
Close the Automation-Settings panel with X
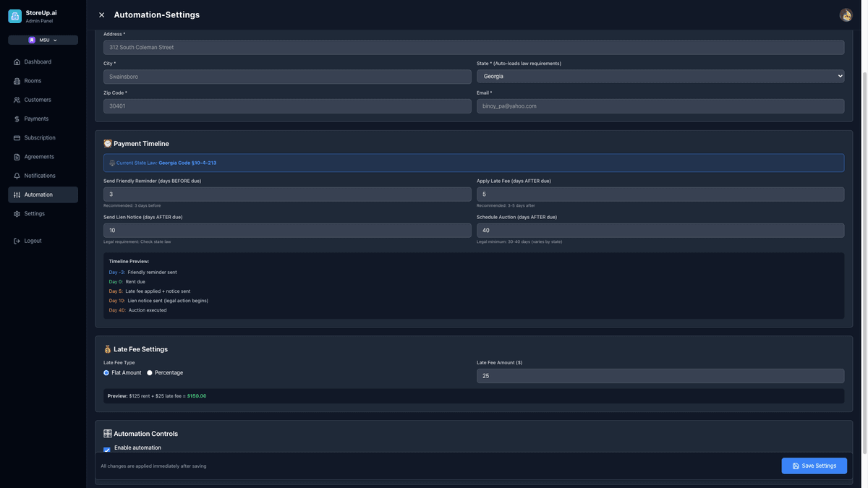(101, 15)
